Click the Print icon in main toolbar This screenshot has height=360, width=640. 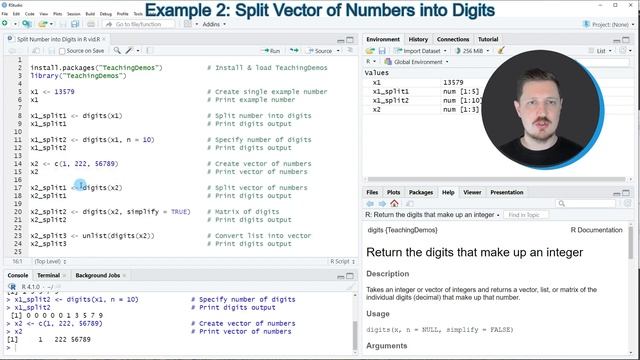click(91, 24)
